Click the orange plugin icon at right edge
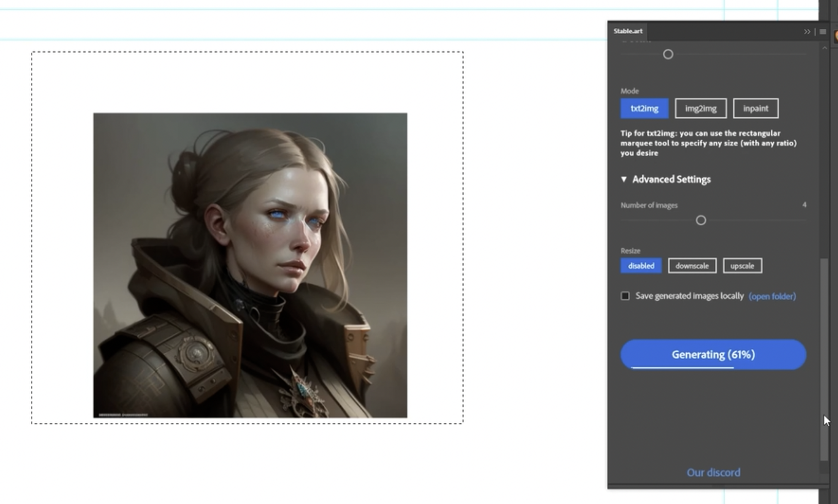The width and height of the screenshot is (838, 504). pyautogui.click(x=836, y=36)
